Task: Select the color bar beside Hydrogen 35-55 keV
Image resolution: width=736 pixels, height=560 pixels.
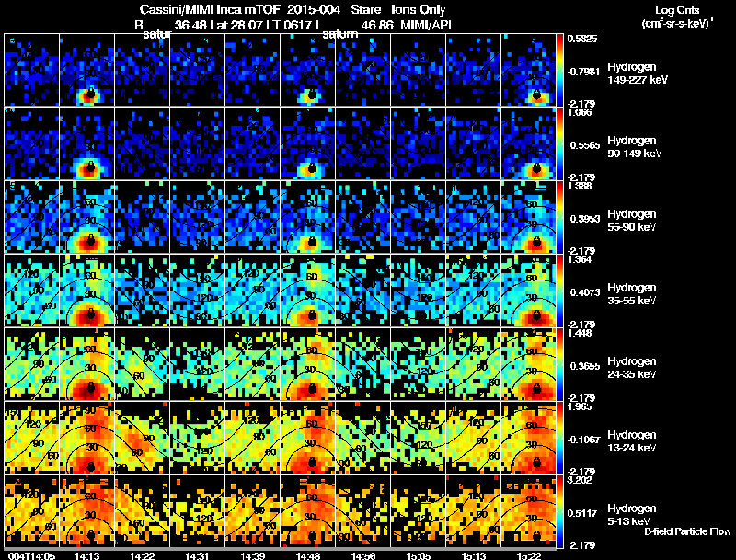Action: (x=559, y=291)
